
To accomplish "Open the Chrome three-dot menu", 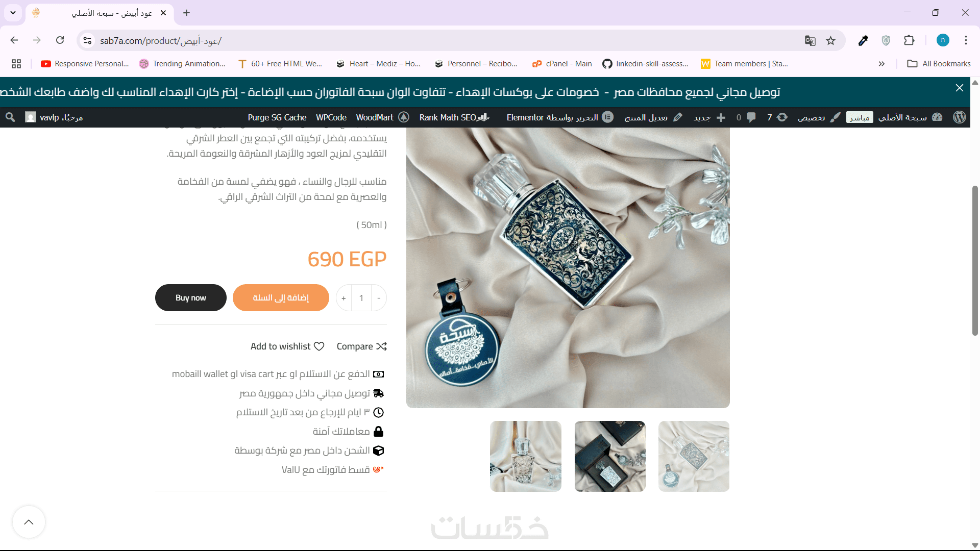I will coord(966,40).
